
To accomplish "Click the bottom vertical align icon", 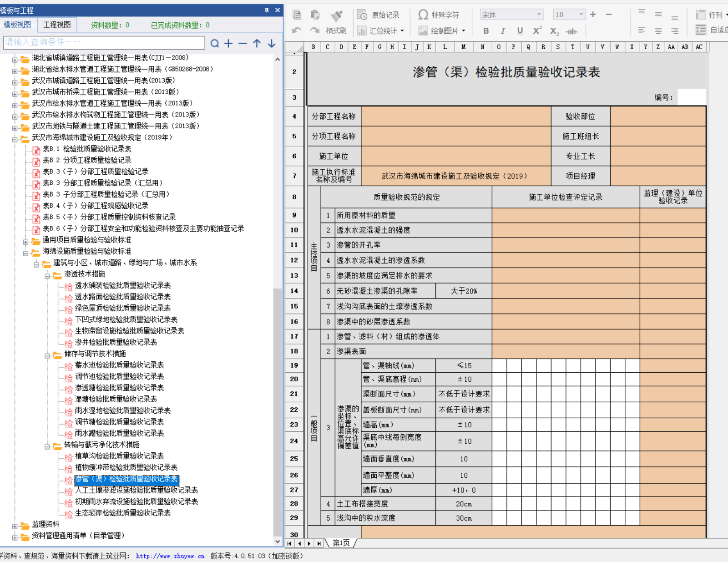I will pyautogui.click(x=675, y=17).
